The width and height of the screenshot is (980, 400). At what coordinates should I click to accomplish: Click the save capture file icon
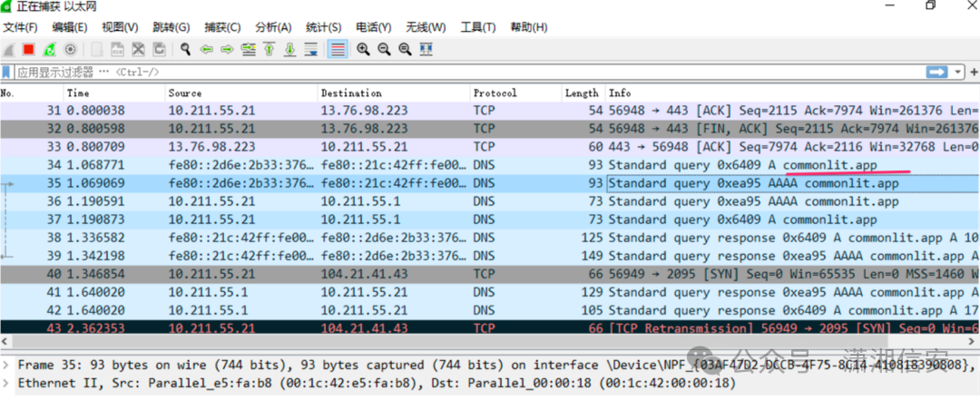(117, 49)
